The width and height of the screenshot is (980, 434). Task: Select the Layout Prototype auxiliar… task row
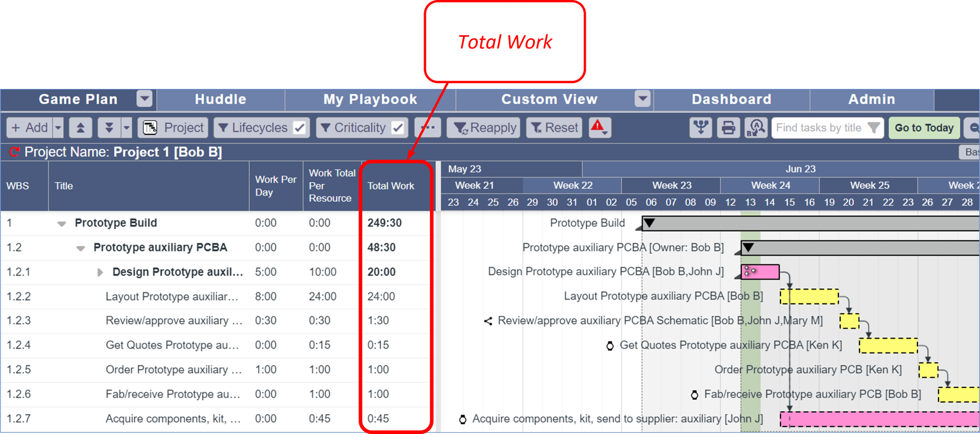[x=218, y=297]
